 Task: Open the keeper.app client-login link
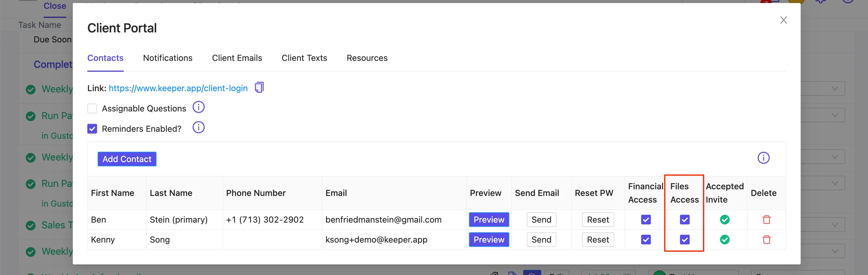pos(178,88)
